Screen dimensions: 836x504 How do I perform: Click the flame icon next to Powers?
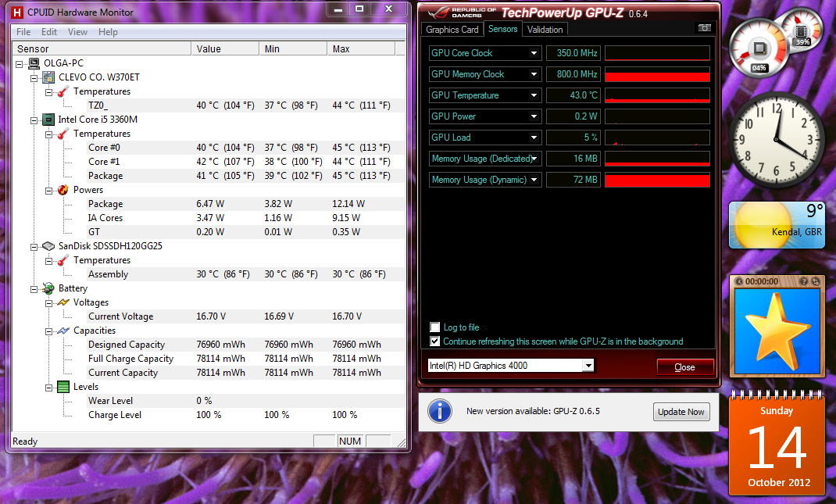pyautogui.click(x=63, y=190)
